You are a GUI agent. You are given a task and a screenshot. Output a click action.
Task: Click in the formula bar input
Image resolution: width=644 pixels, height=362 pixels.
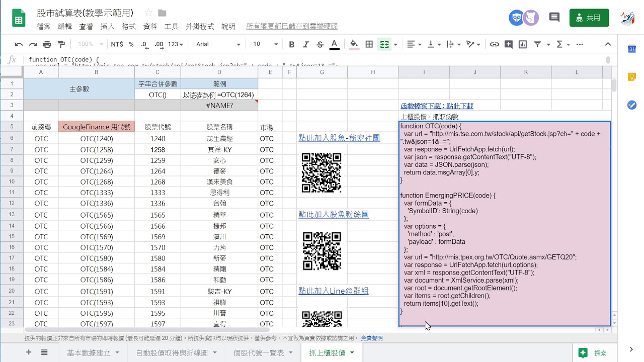tap(315, 60)
